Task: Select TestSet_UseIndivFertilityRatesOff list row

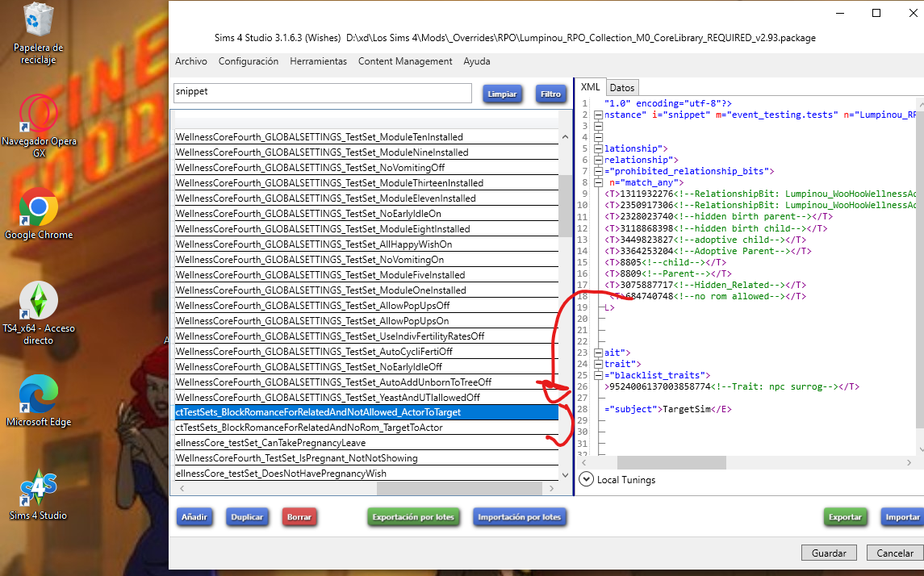Action: coord(366,336)
